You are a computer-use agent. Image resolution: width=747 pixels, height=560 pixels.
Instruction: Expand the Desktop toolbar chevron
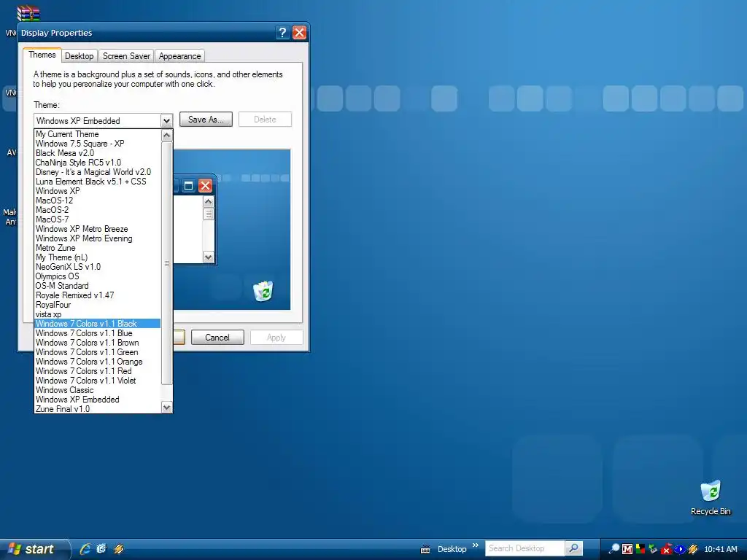pos(475,545)
